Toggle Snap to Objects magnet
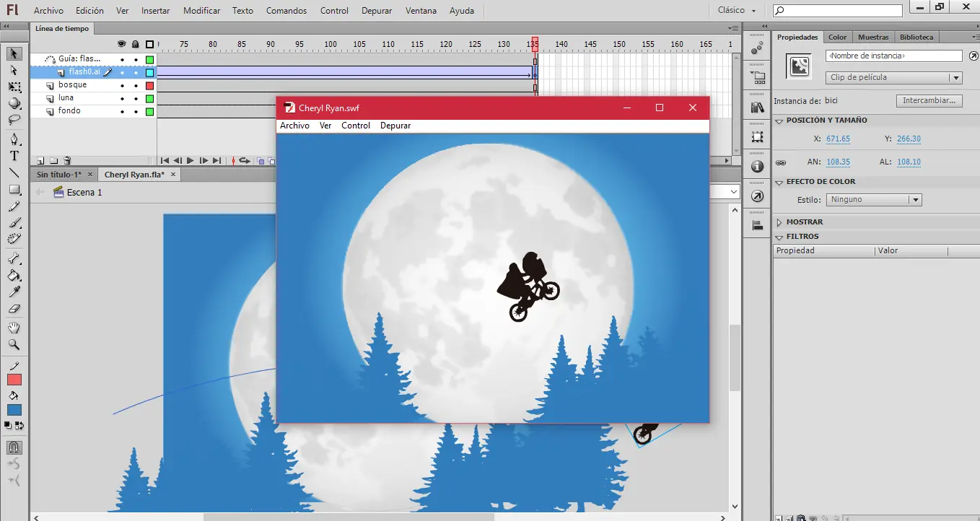 coord(14,447)
